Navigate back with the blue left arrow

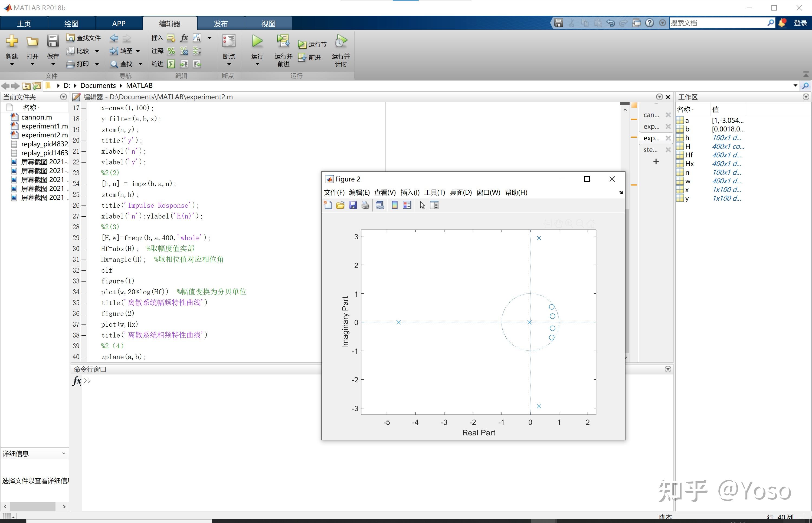click(114, 38)
